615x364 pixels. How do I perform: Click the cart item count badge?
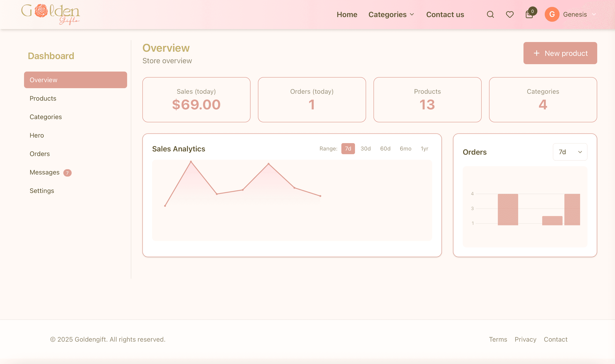click(532, 11)
